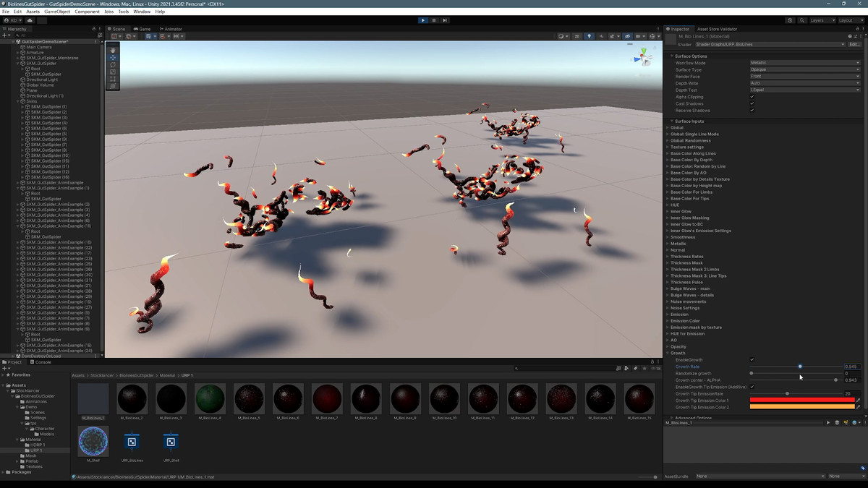Switch to Console tab
The height and width of the screenshot is (488, 868).
click(42, 361)
